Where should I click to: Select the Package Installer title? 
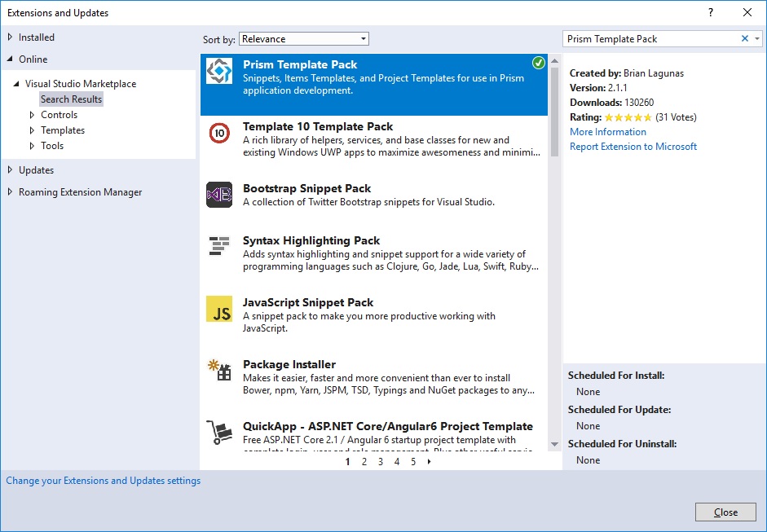(x=289, y=364)
